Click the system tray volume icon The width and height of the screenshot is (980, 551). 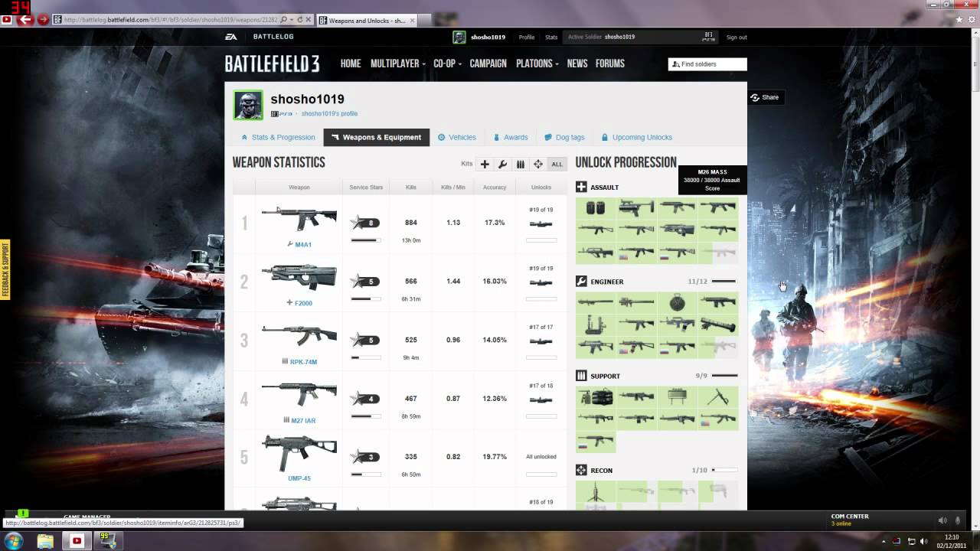coord(923,541)
